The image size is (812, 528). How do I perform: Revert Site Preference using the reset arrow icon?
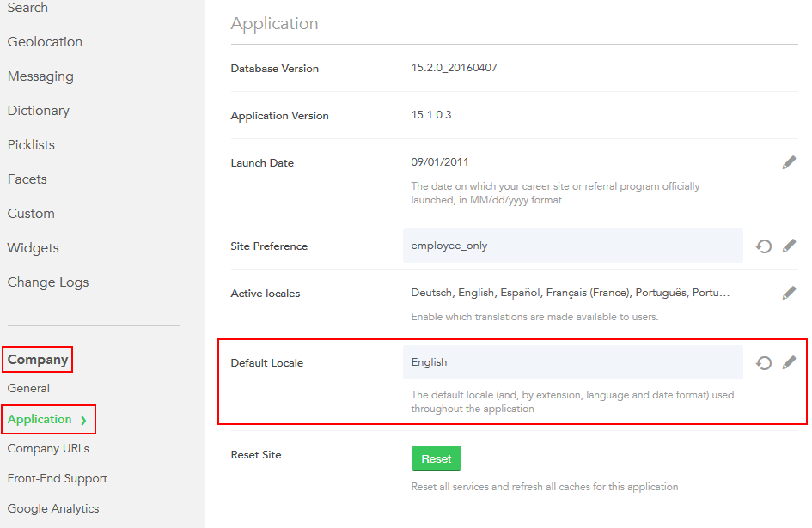[763, 246]
